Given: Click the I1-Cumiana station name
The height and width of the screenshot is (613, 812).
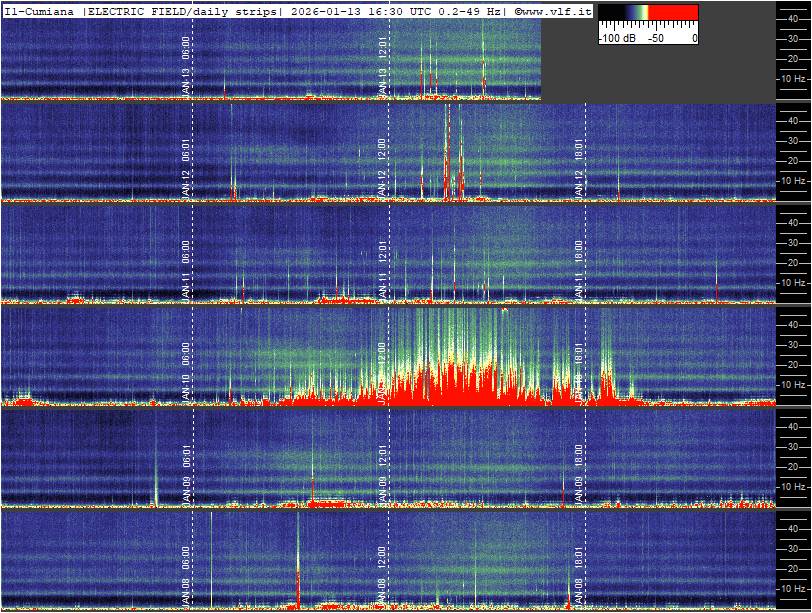Looking at the screenshot, I should (38, 11).
